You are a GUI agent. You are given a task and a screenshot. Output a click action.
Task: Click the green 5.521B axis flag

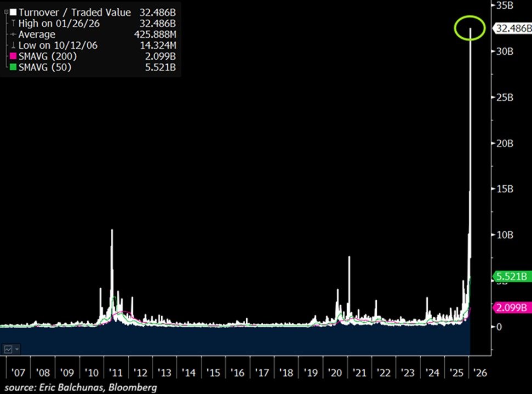511,276
